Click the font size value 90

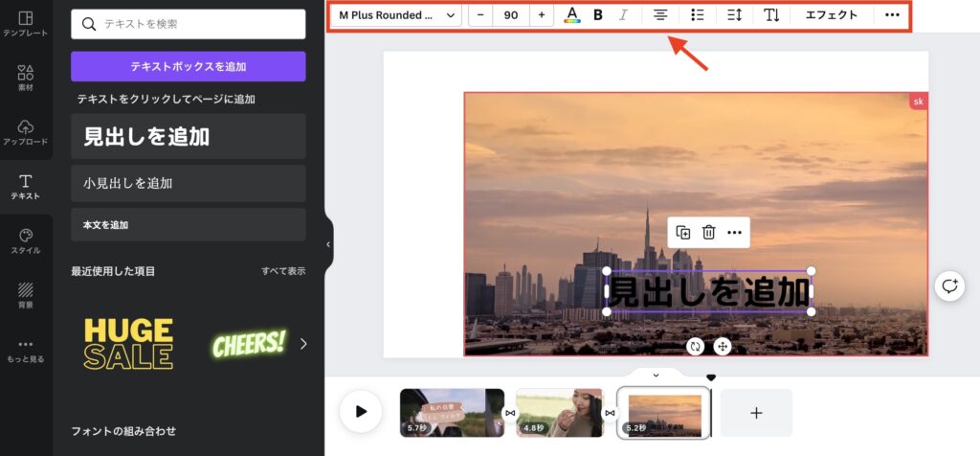[511, 15]
